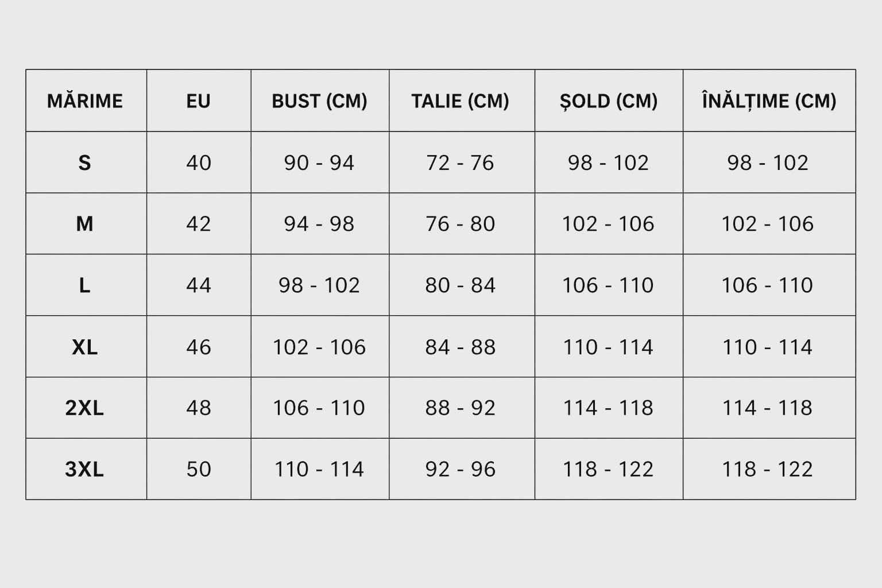882x588 pixels.
Task: Select waist value 76 - 80
Action: (461, 224)
